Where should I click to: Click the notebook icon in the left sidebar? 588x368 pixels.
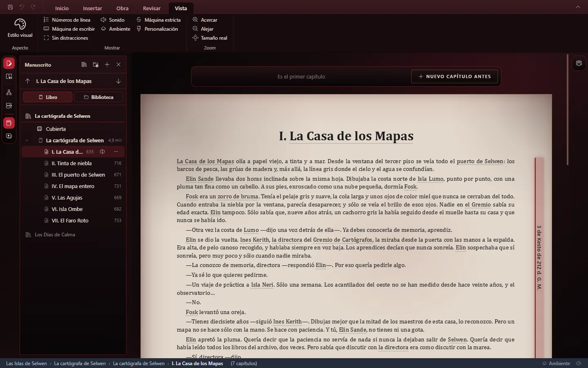click(x=9, y=123)
